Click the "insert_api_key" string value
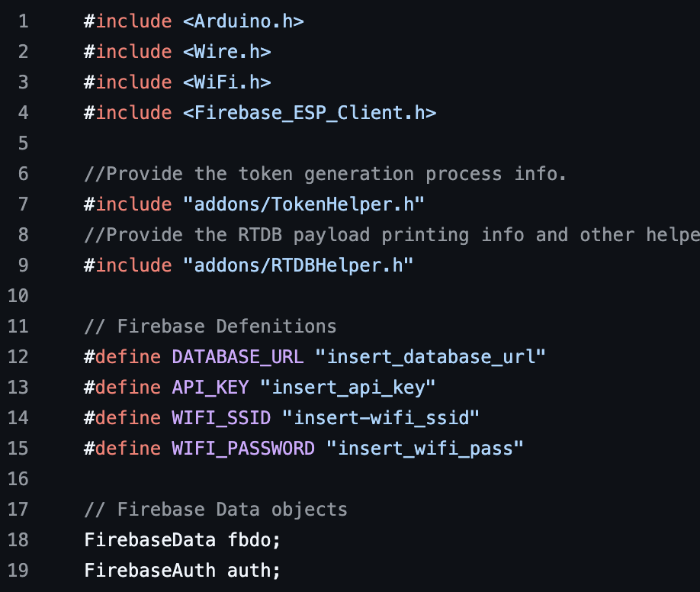The image size is (700, 592). click(x=348, y=388)
